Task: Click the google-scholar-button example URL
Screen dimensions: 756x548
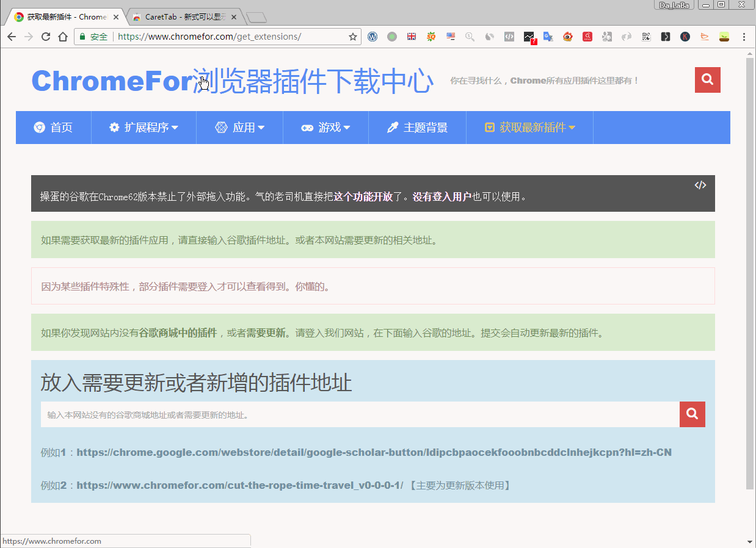Action: tap(374, 452)
